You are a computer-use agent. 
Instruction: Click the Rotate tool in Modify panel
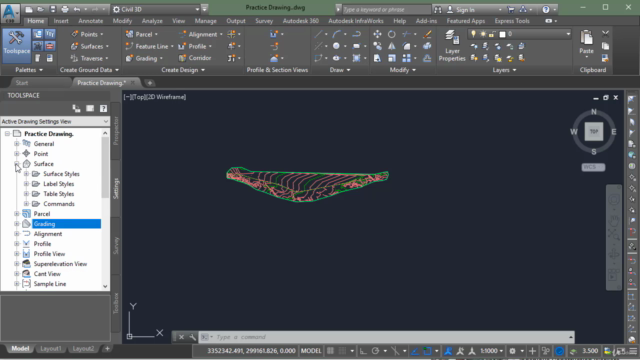point(391,34)
